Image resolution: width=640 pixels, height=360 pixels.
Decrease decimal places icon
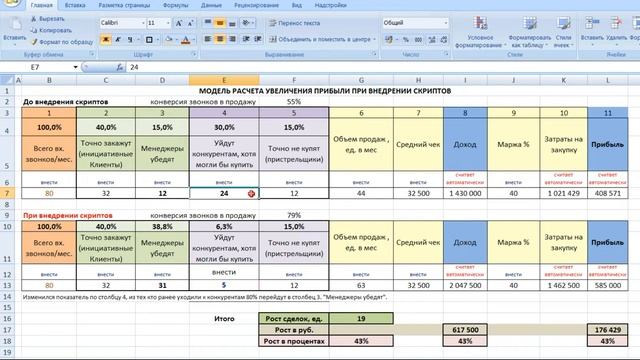(444, 40)
